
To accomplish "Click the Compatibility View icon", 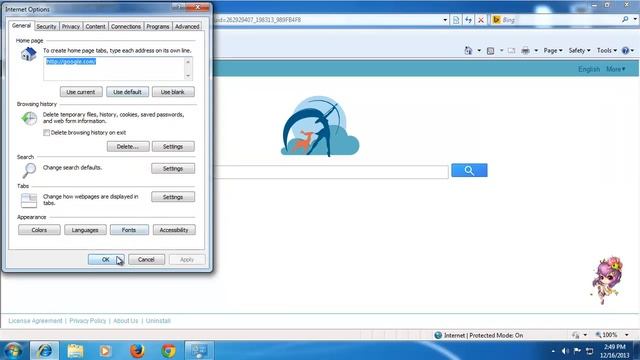I will [x=456, y=20].
